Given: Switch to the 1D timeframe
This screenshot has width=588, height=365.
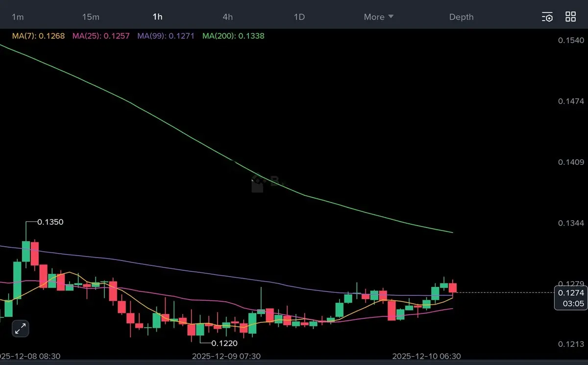Looking at the screenshot, I should [x=299, y=17].
